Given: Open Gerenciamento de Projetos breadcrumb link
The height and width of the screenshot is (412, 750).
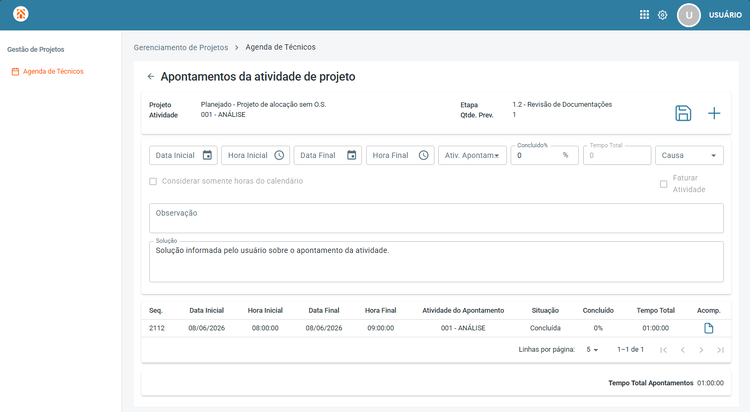Looking at the screenshot, I should pos(181,47).
